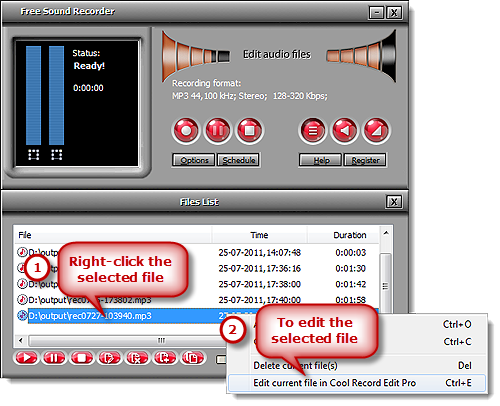Screen dimensions: 500x406
Task: Click the 0:00:00 recording timer
Action: coord(88,88)
